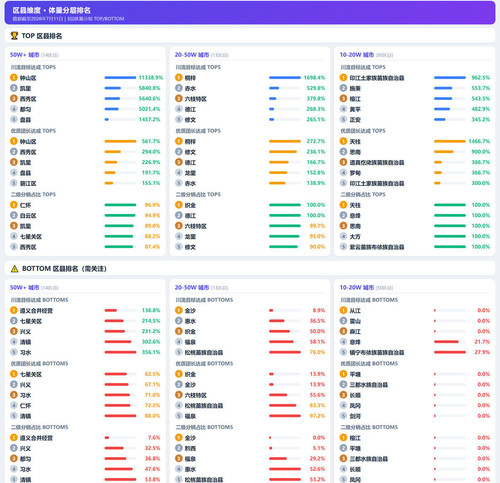Click the orange progress bar next to 1466.7%
This screenshot has width=500, height=483.
(x=450, y=141)
